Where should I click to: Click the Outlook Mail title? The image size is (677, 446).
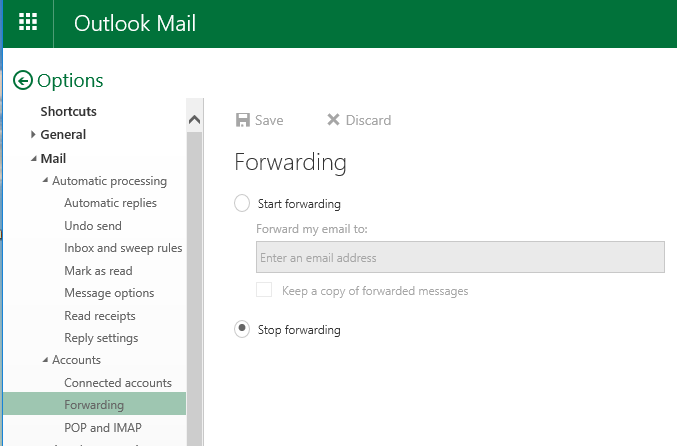point(135,23)
